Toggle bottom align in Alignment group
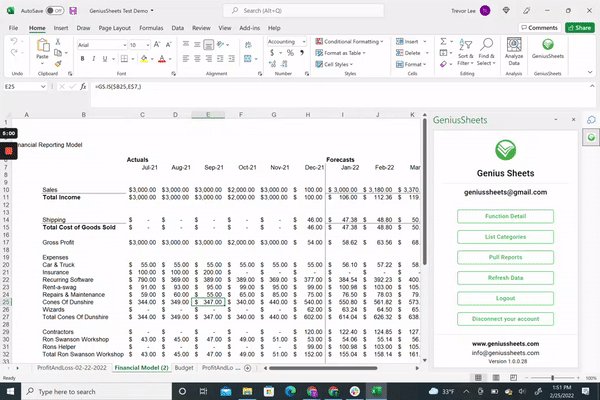The image size is (600, 400). click(209, 45)
